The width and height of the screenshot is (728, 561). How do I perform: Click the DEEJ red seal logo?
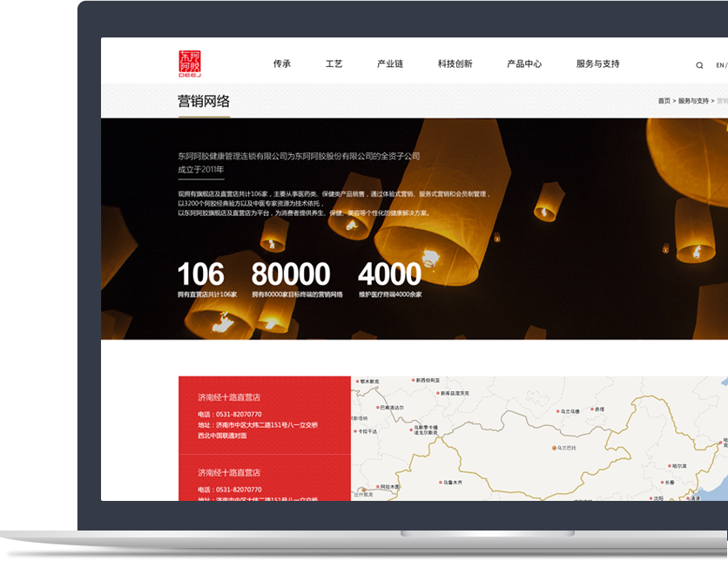click(x=190, y=64)
